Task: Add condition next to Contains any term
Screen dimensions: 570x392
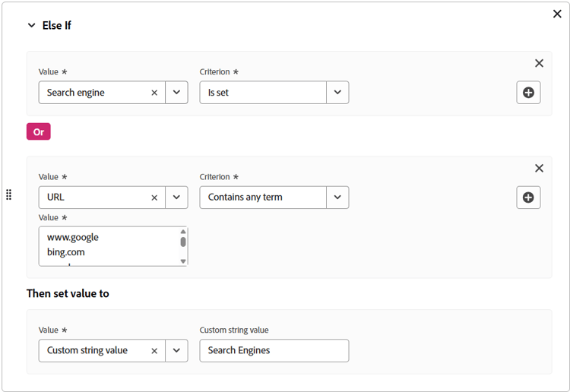Action: point(528,198)
